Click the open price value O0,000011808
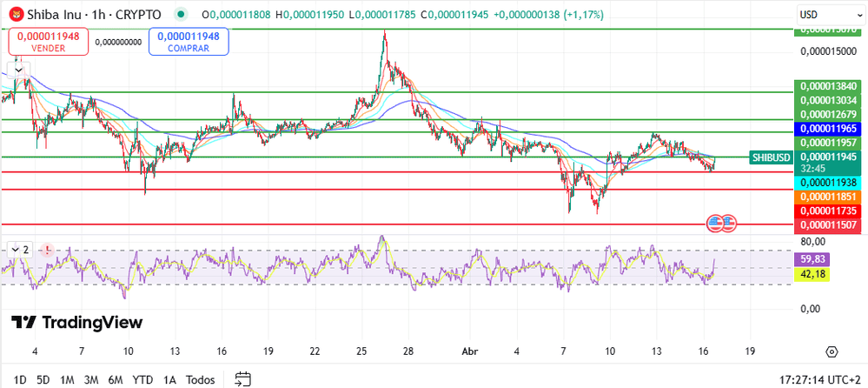Viewport: 868px width, 388px height. click(x=236, y=15)
